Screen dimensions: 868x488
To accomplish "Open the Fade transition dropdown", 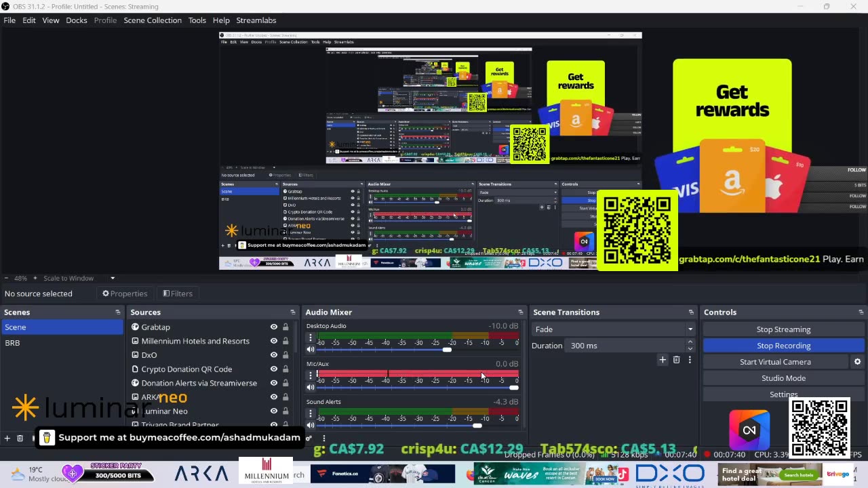I will [614, 329].
